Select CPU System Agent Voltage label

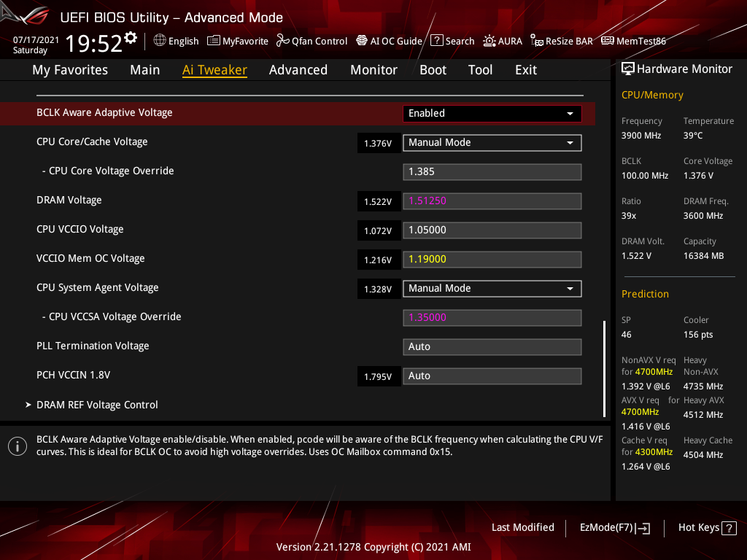pyautogui.click(x=98, y=287)
